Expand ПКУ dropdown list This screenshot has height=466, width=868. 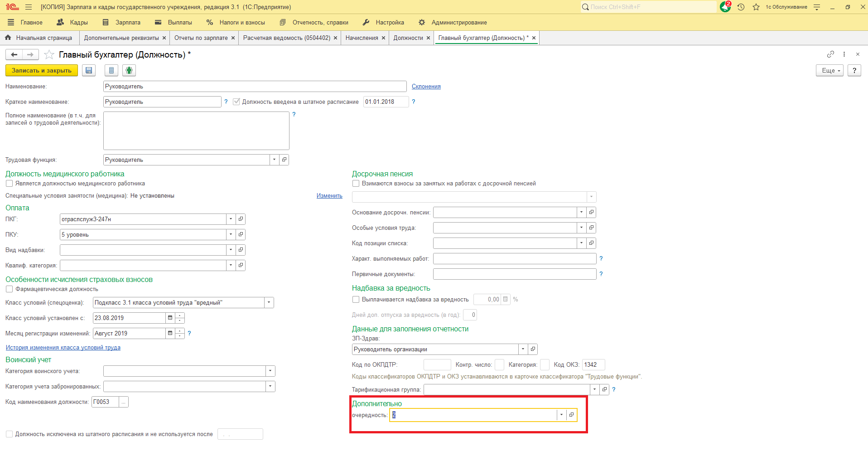coord(231,234)
